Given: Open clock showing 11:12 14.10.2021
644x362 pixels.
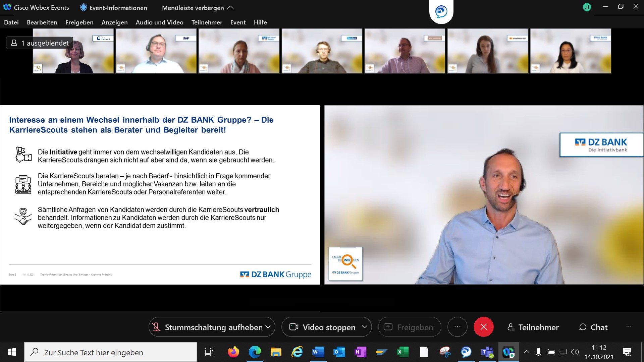Looking at the screenshot, I should pos(599,352).
